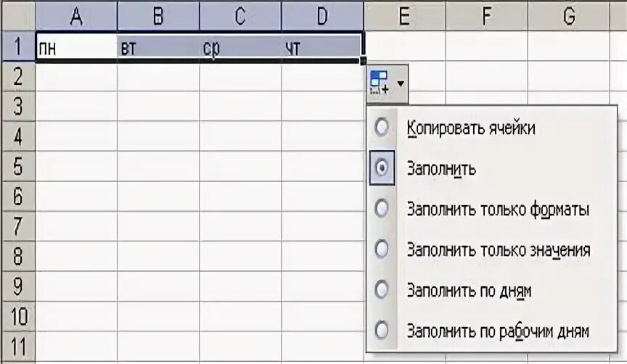The width and height of the screenshot is (627, 364).
Task: Click cell D1 containing чт
Action: point(322,48)
